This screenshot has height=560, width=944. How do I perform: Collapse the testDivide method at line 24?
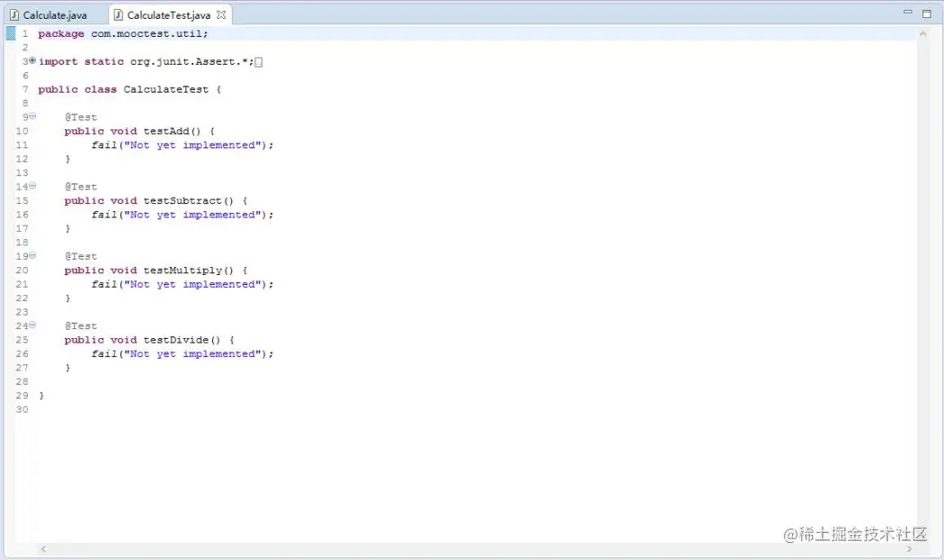pos(32,325)
